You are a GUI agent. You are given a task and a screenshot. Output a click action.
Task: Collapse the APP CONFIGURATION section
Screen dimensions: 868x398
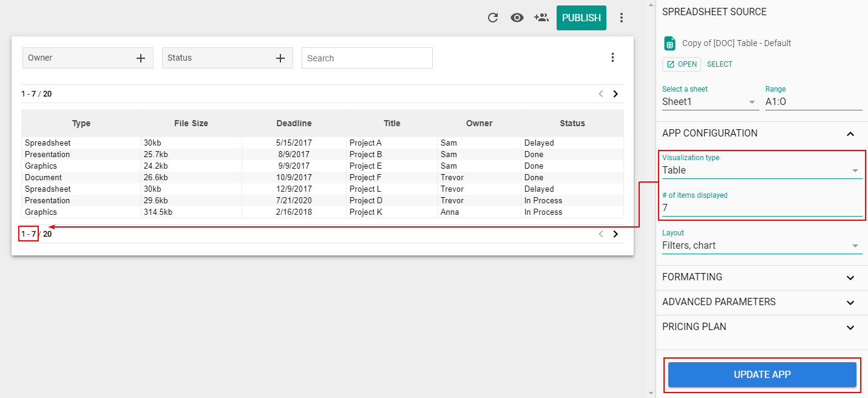[849, 133]
